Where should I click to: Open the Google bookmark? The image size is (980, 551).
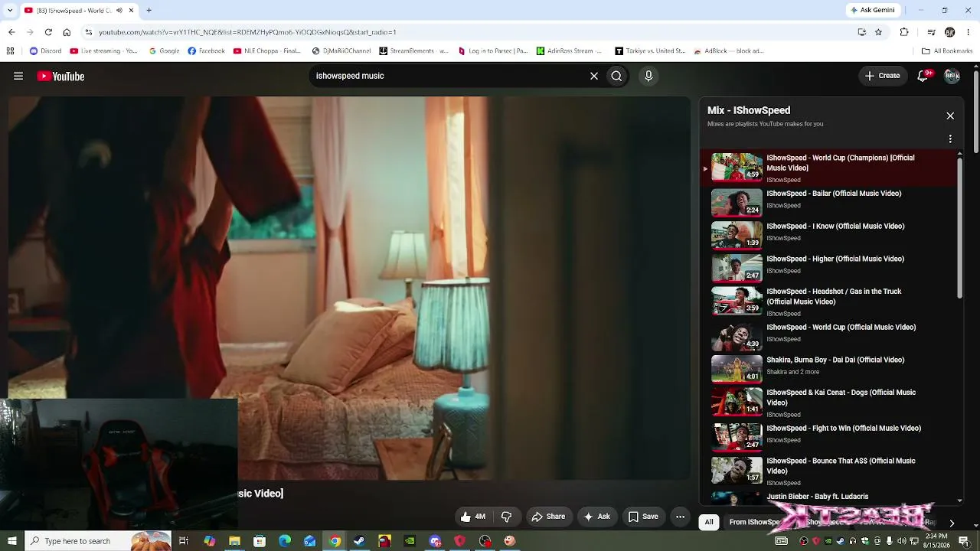(x=164, y=51)
